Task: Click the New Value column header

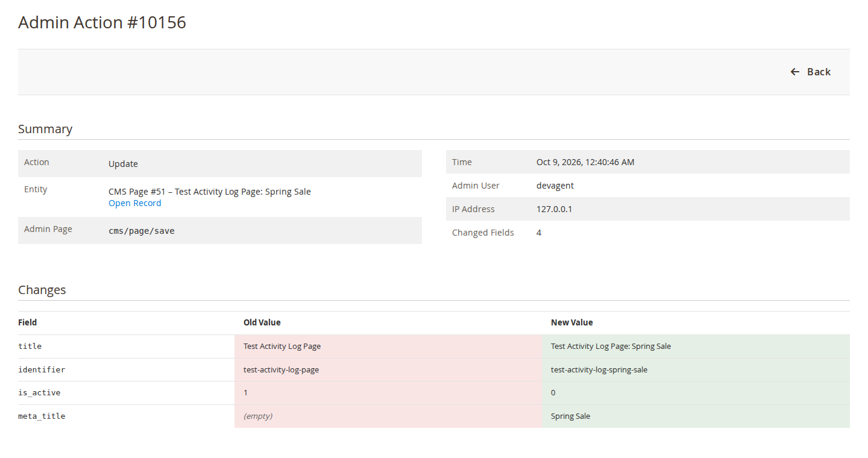Action: tap(572, 322)
